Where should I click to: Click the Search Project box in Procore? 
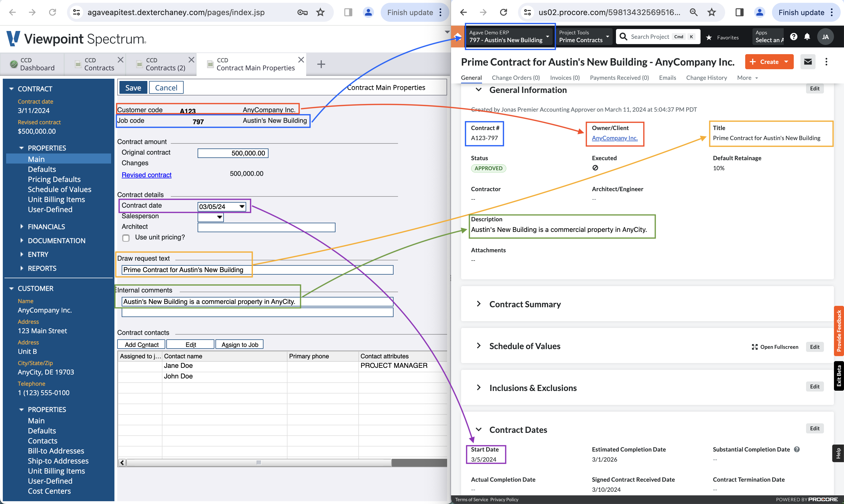[x=658, y=37]
